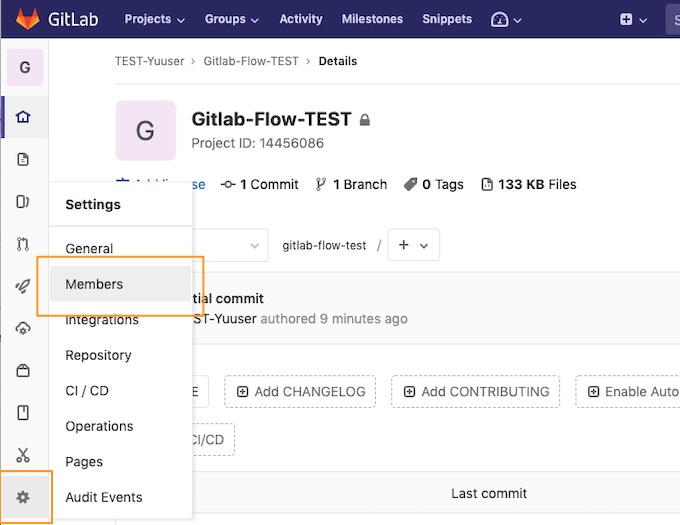Click the search field in navbar

(673, 19)
